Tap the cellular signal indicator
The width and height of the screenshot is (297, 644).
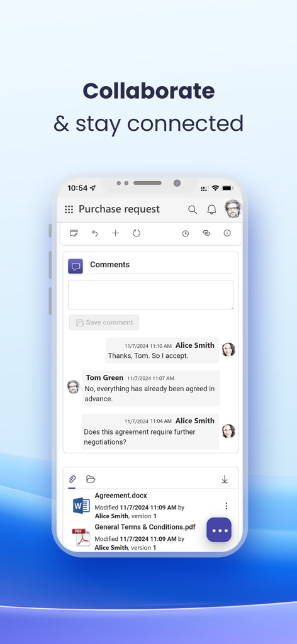pos(205,189)
